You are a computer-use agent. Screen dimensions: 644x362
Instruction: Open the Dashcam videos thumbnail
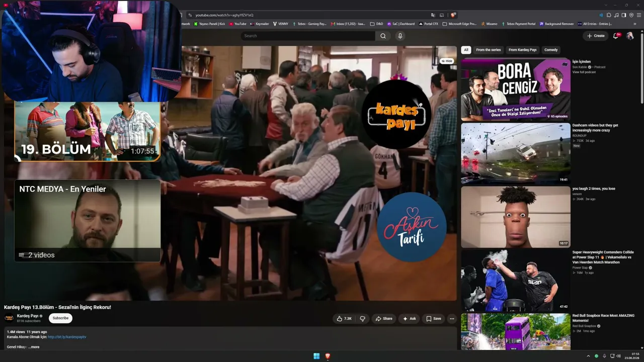point(516,153)
